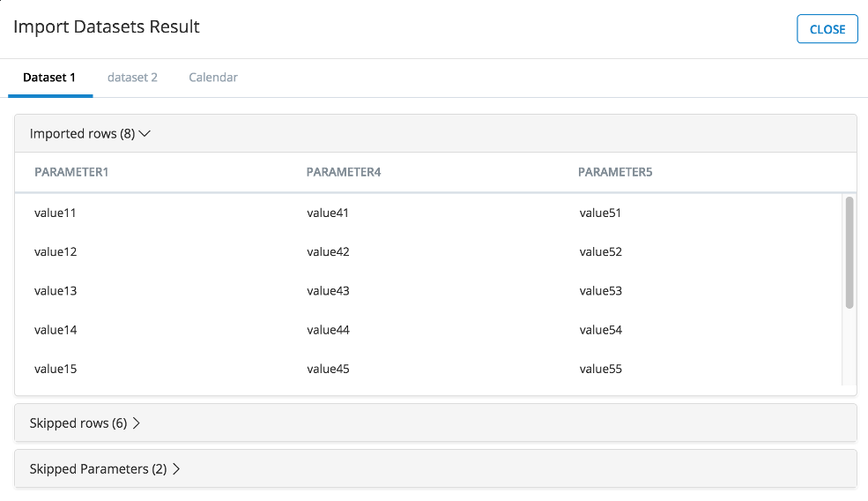This screenshot has width=868, height=501.
Task: Click the imported rows table scrollbar
Action: 849,252
